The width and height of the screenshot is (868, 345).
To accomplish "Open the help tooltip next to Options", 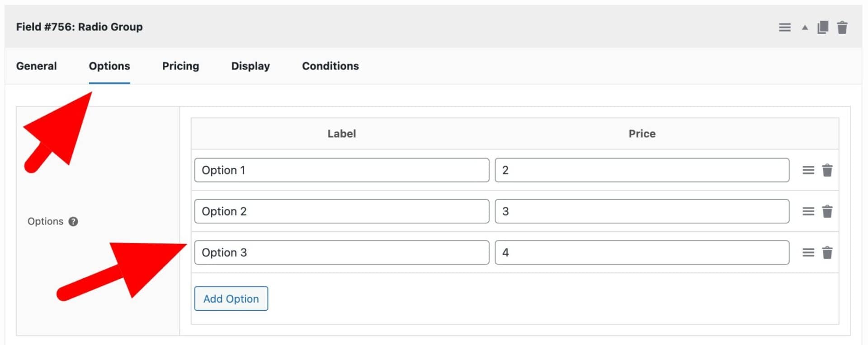I will tap(73, 221).
